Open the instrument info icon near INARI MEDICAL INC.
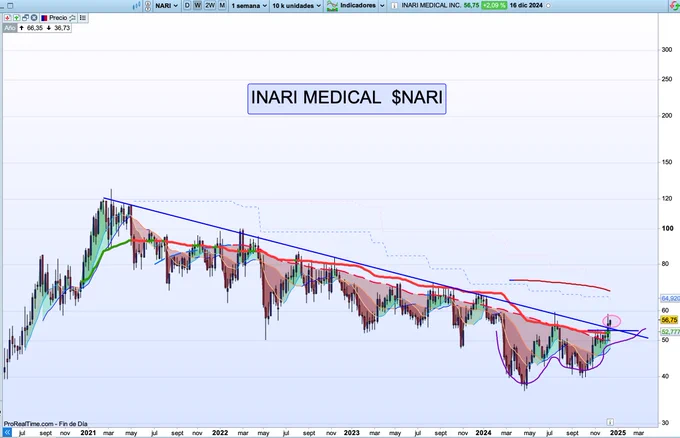The width and height of the screenshot is (680, 438). coord(394,6)
